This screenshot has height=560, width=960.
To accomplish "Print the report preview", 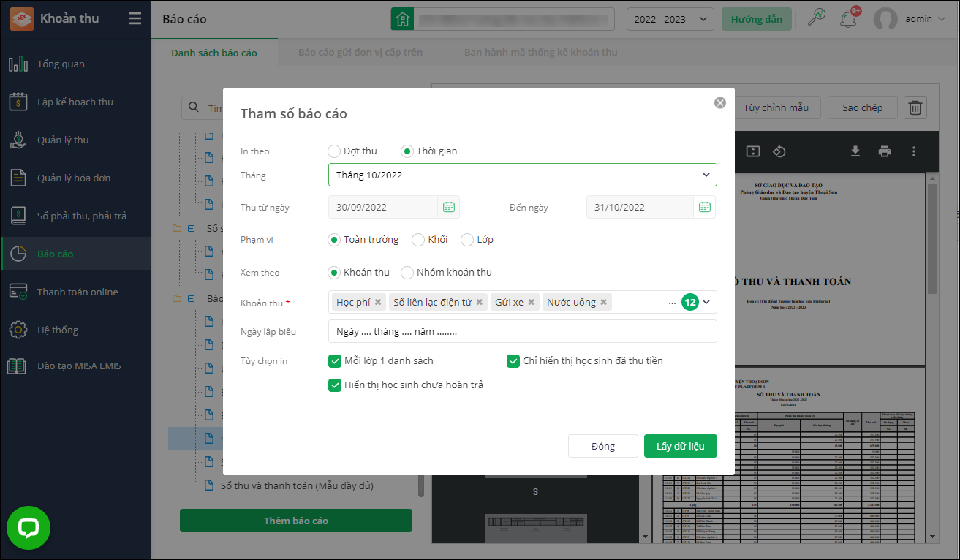I will (x=885, y=151).
